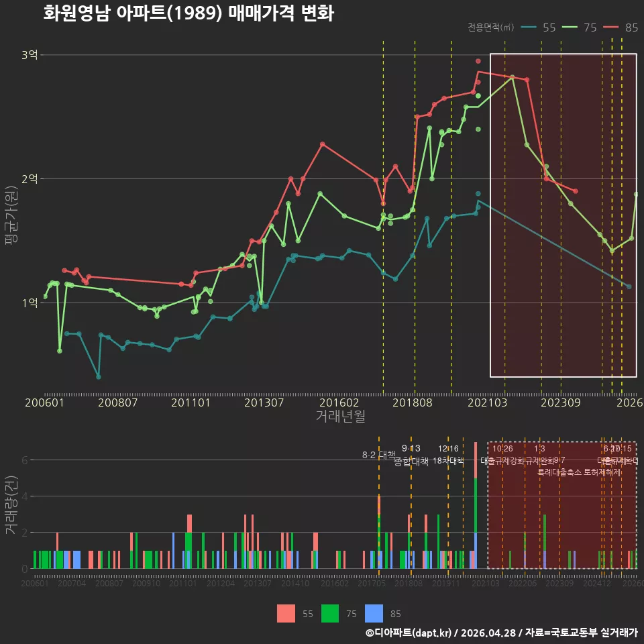Click the 거래년월 axis title
The image size is (644, 644).
[341, 416]
